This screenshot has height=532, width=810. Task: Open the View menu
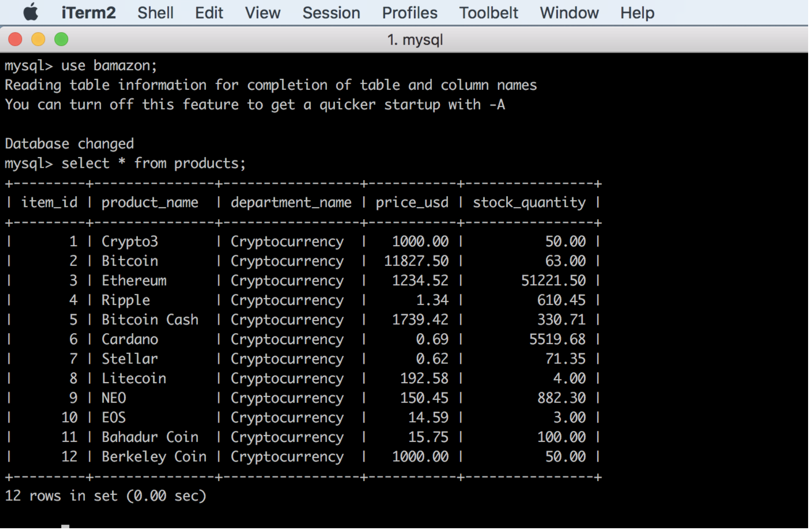[263, 13]
